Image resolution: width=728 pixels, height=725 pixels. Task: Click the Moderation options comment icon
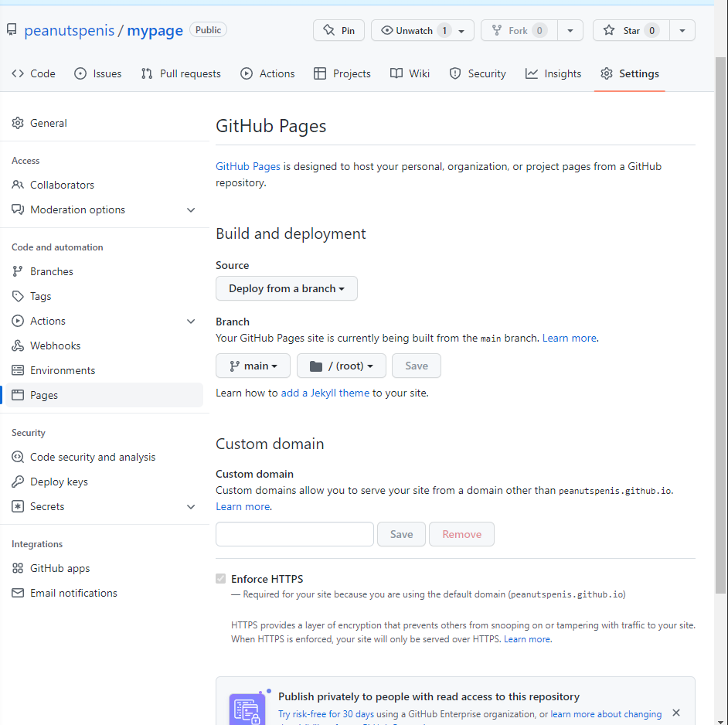(18, 209)
